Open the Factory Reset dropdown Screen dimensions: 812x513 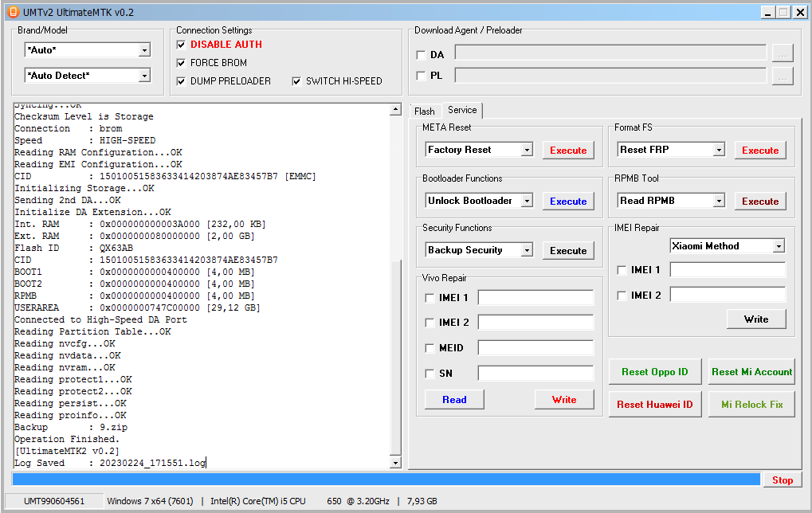[527, 150]
